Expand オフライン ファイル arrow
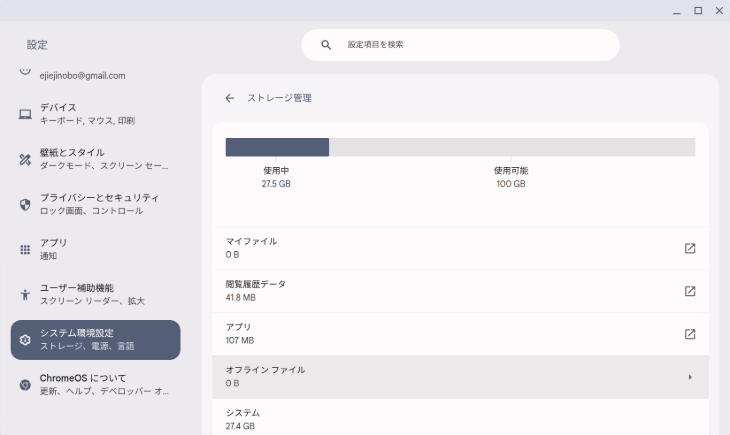Image resolution: width=730 pixels, height=435 pixels. (x=689, y=377)
